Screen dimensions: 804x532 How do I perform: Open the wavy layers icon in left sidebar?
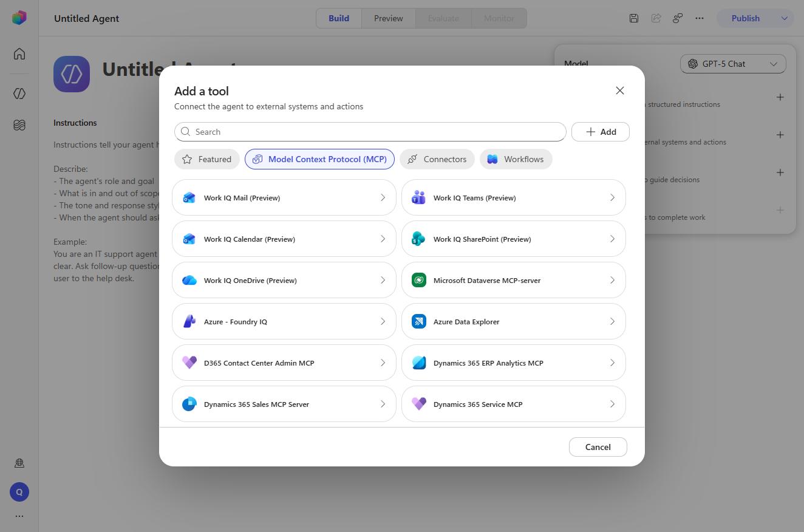[x=19, y=125]
